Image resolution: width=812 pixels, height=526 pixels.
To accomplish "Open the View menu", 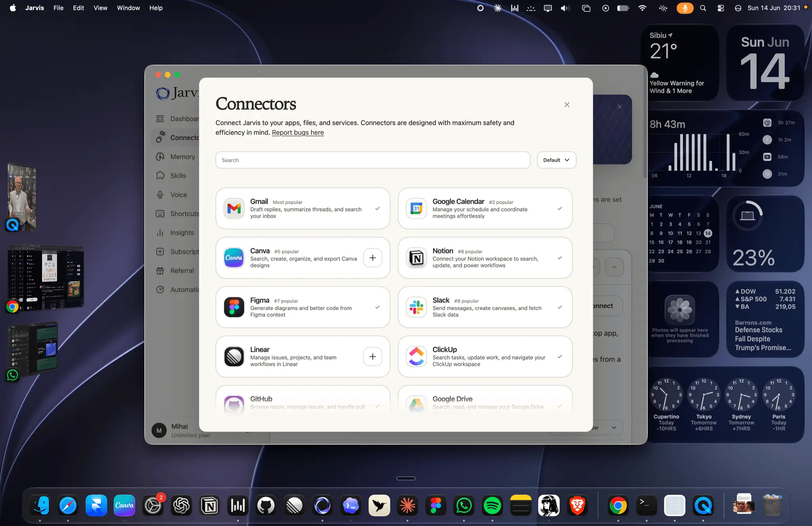I will [100, 8].
